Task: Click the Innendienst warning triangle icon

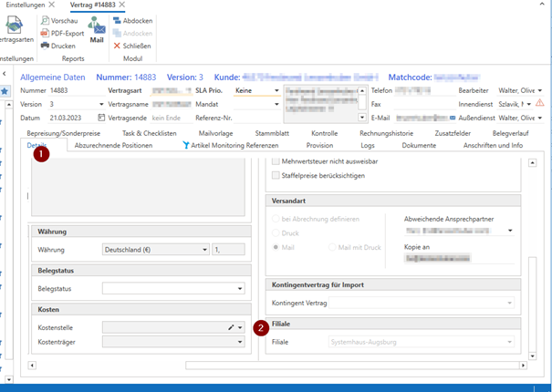Action: pos(540,104)
